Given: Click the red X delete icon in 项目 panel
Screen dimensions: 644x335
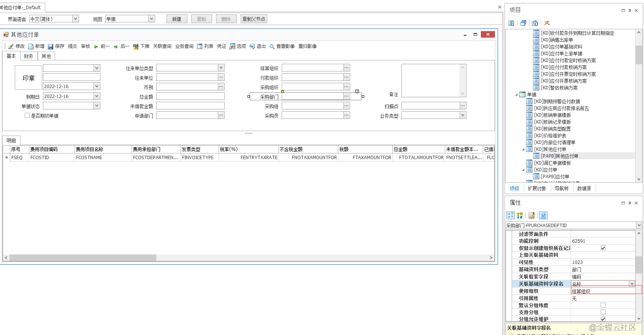Looking at the screenshot, I should pos(547,23).
